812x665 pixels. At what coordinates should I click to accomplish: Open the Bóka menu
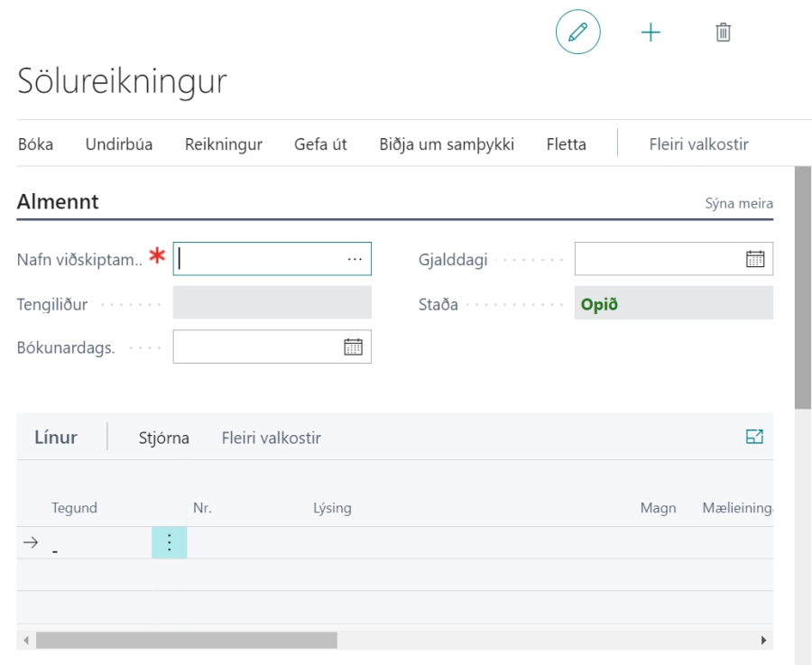[x=35, y=144]
